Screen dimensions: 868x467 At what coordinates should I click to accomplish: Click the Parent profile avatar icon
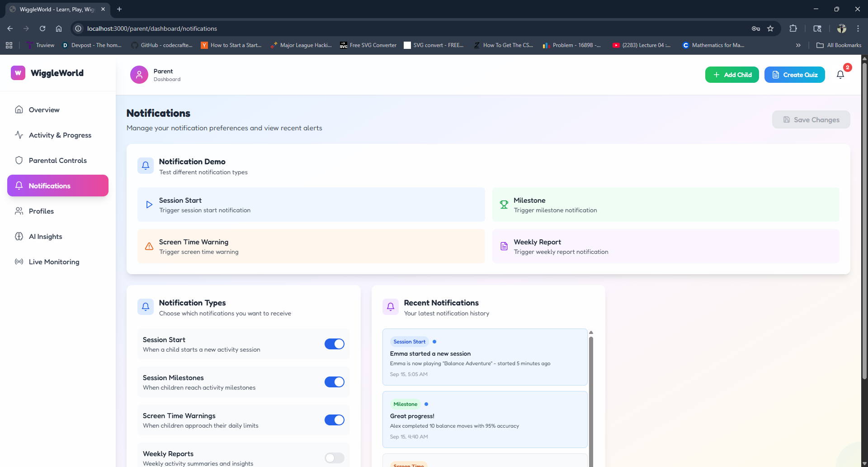point(139,75)
